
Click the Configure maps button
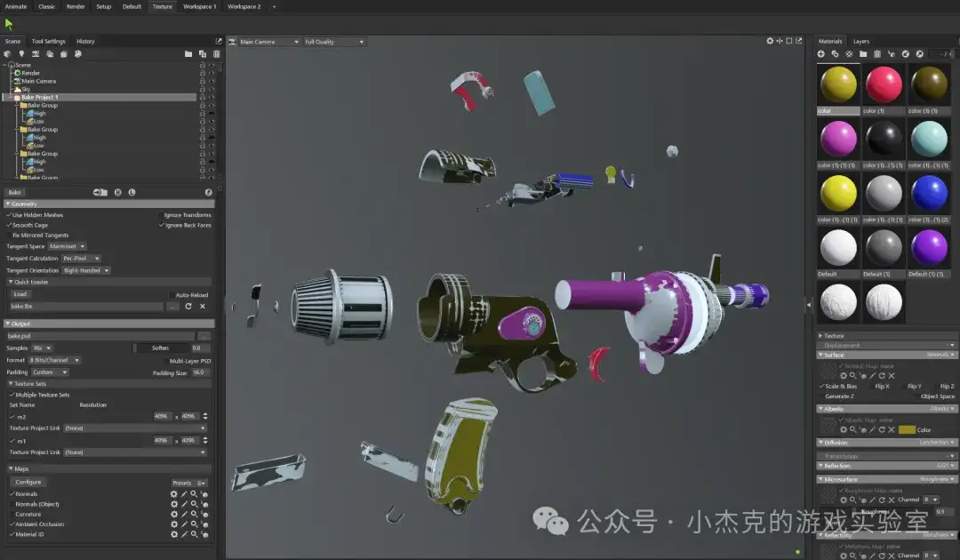[x=28, y=483]
